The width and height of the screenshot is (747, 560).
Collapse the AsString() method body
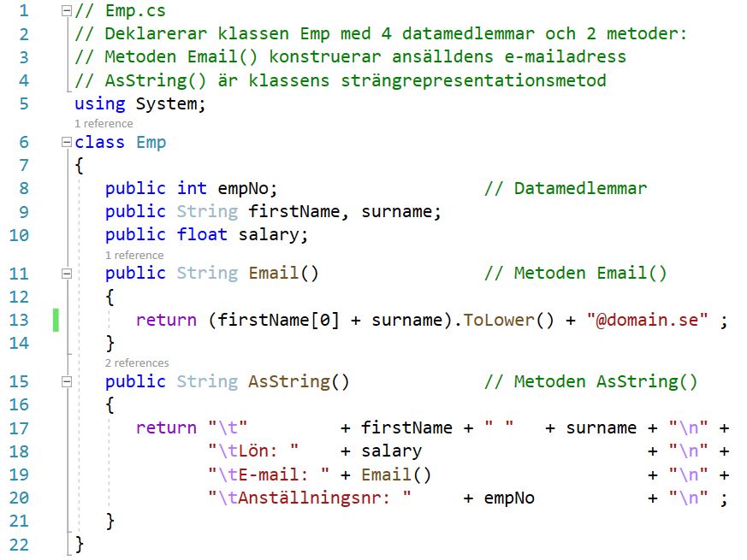(x=67, y=382)
